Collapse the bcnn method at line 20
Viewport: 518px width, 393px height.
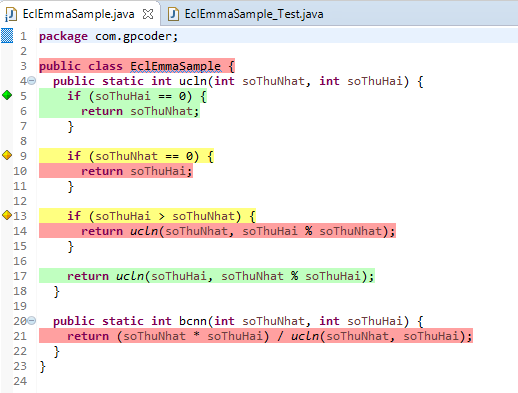pyautogui.click(x=32, y=321)
